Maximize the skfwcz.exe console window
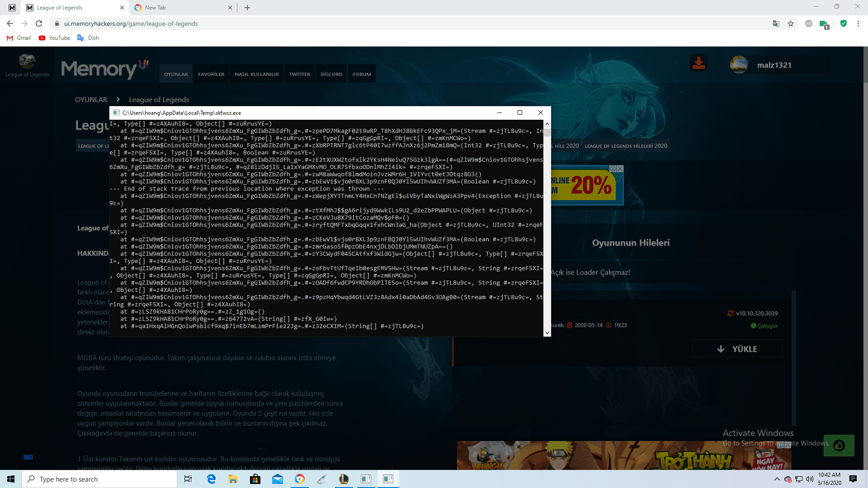This screenshot has height=488, width=868. [520, 113]
